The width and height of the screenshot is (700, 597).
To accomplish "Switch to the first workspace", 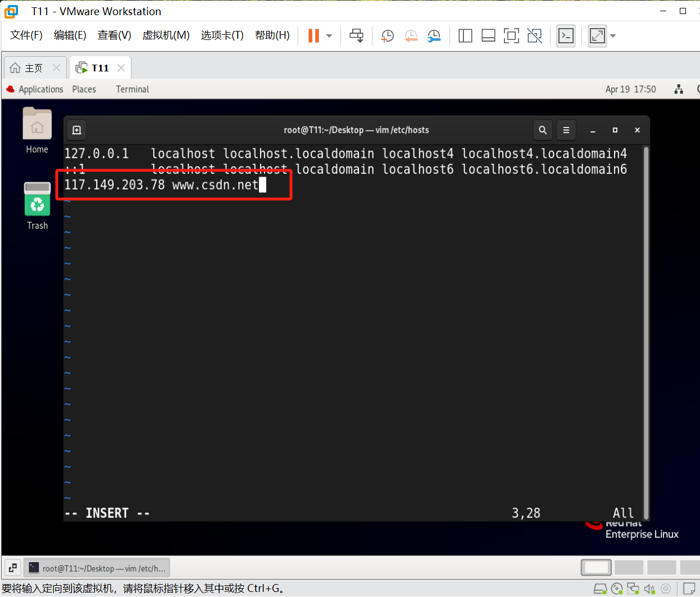I will [x=596, y=568].
